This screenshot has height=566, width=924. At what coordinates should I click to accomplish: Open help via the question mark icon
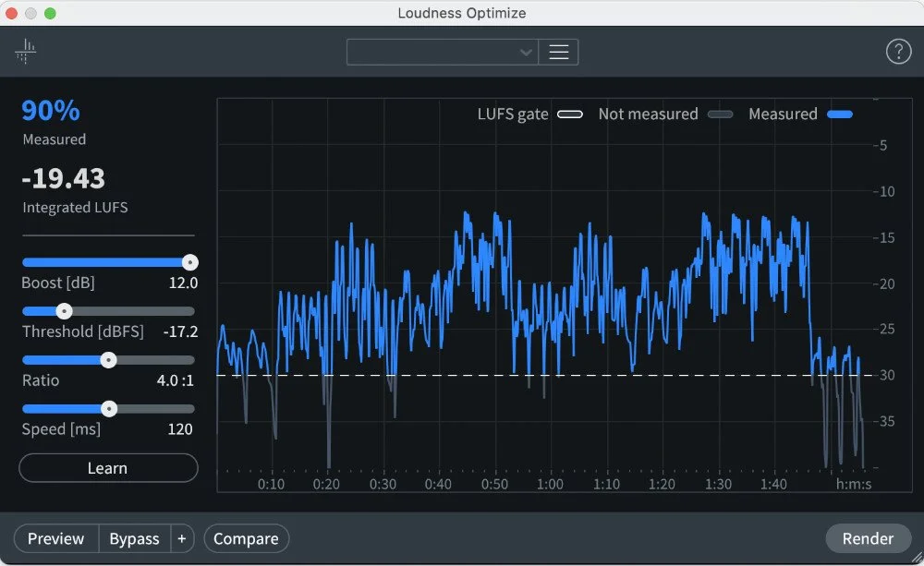click(898, 51)
